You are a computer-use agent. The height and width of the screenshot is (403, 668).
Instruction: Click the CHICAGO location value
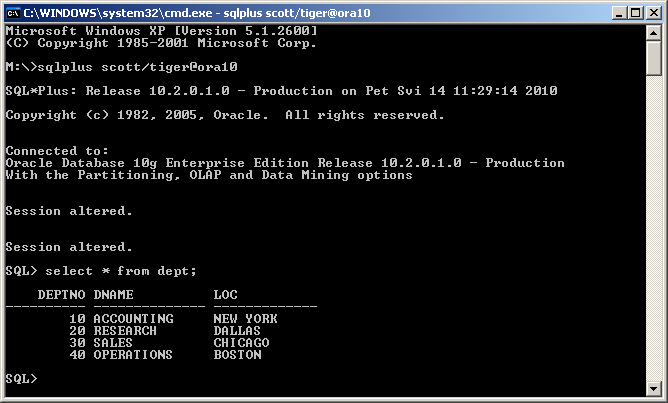tap(241, 343)
